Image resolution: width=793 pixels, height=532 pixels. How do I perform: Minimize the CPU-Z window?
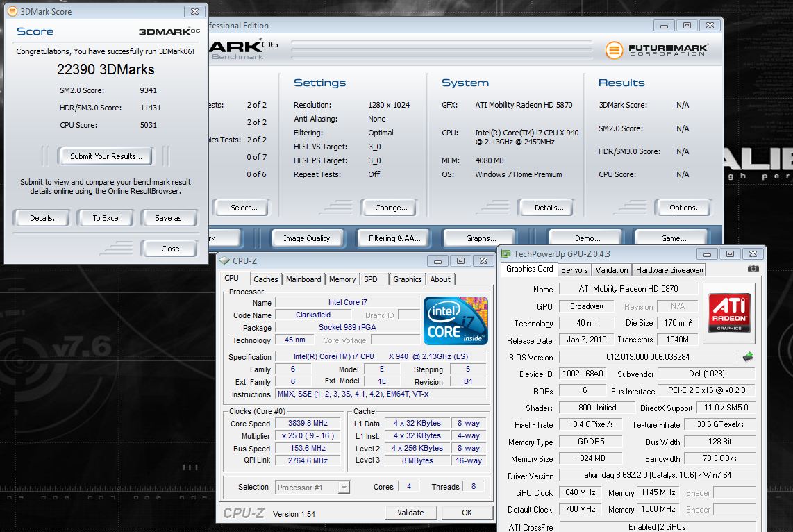click(437, 261)
